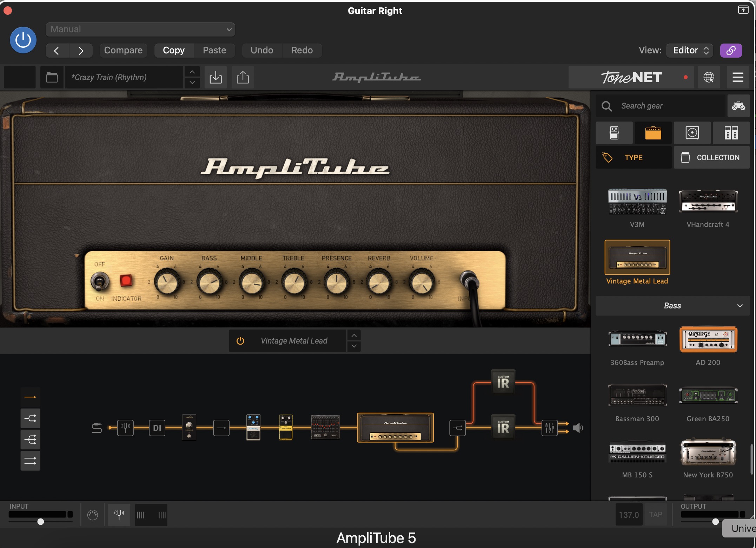Viewport: 756px width, 548px height.
Task: Flip the amp OFF/ON toggle switch
Action: pos(100,282)
